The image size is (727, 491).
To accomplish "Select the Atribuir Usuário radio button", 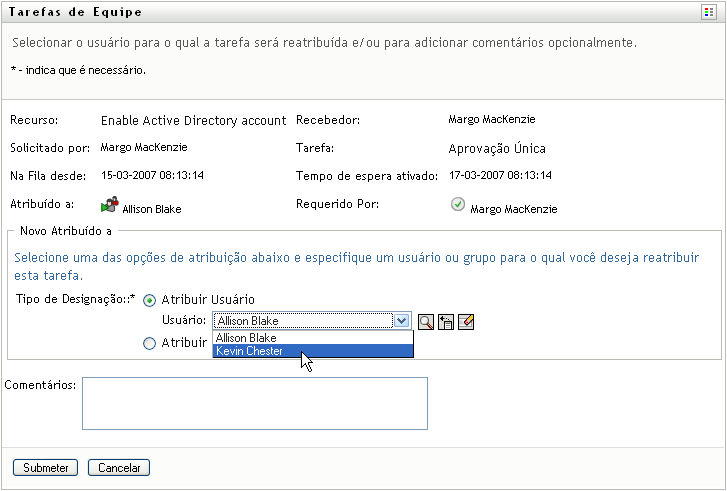I will pos(150,300).
